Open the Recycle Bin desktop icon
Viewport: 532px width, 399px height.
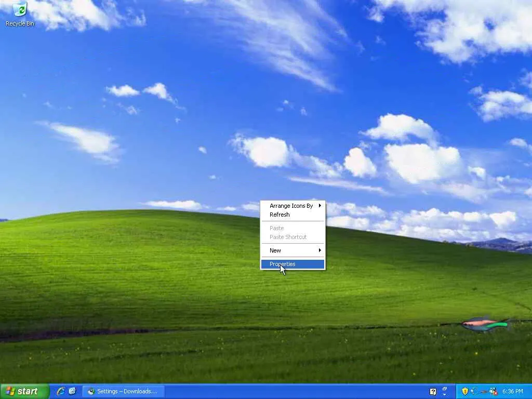(x=20, y=14)
